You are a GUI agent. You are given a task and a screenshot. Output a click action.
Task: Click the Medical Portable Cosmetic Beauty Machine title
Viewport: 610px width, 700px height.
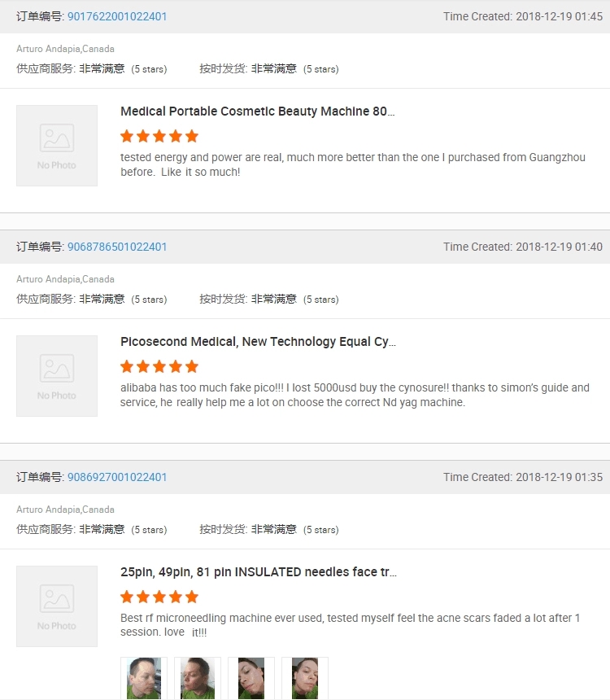(258, 112)
